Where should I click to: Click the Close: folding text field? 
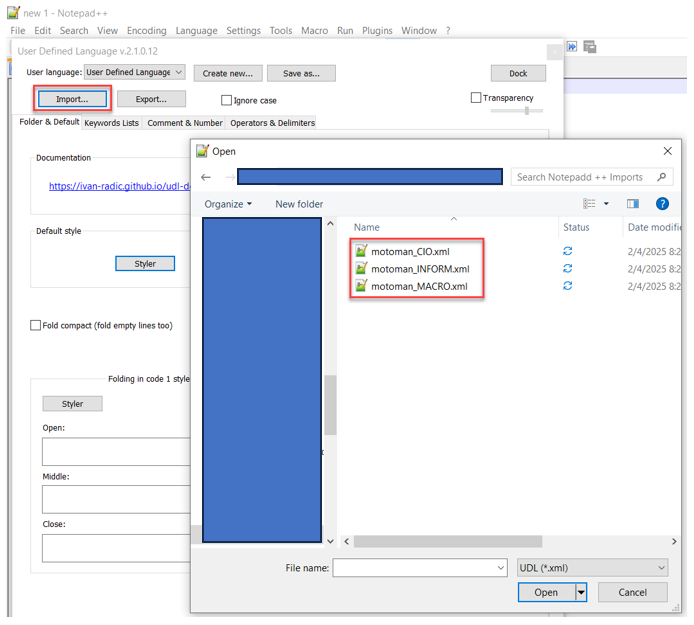tap(116, 548)
